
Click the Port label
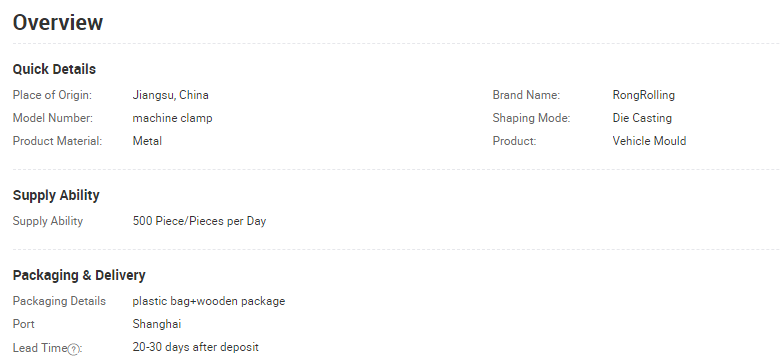tap(24, 324)
